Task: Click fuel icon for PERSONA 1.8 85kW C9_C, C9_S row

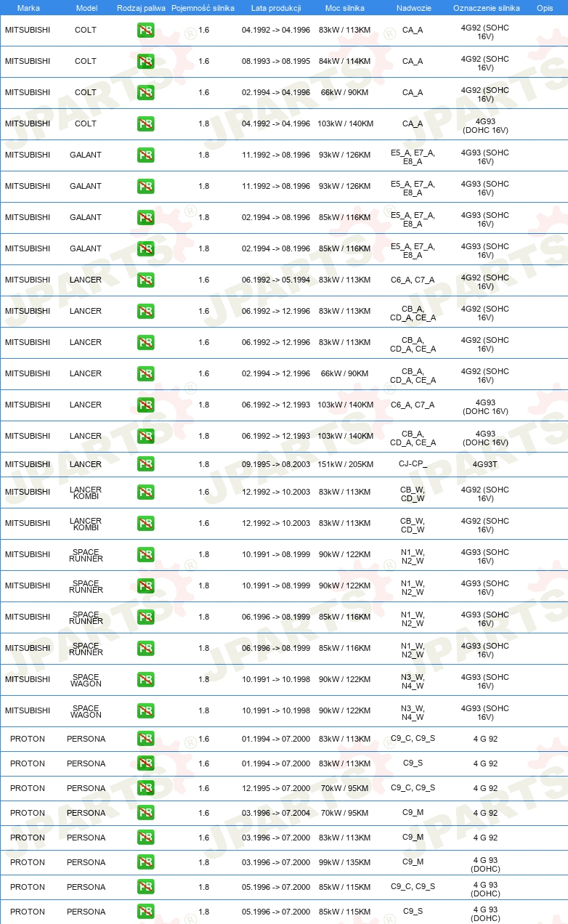Action: pos(145,887)
